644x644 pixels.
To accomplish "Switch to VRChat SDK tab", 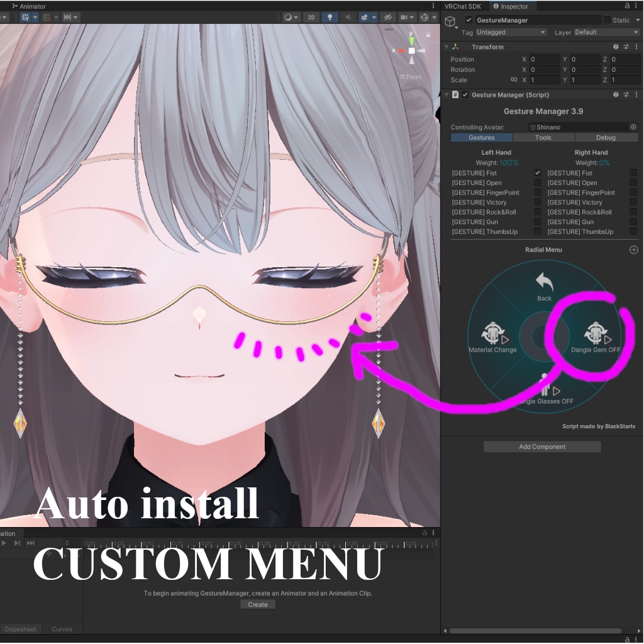I will pyautogui.click(x=463, y=6).
